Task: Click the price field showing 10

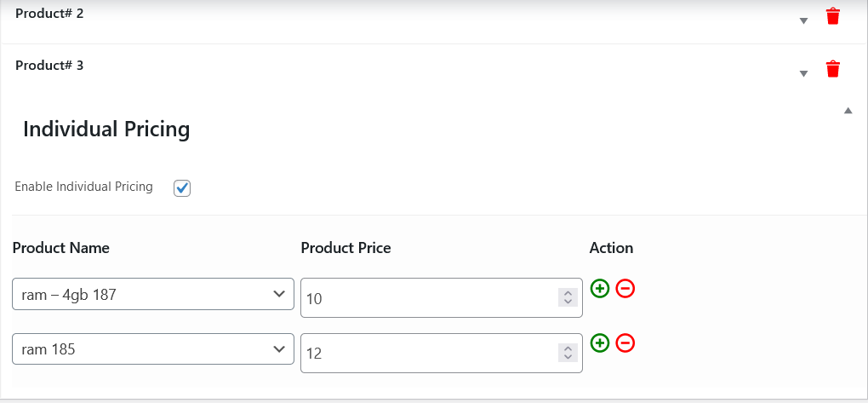Action: 425,298
